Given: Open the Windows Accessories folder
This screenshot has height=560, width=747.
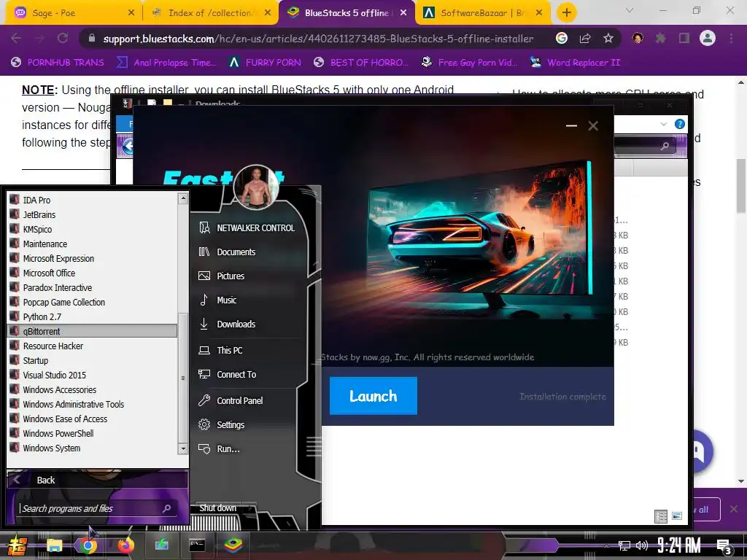Looking at the screenshot, I should (92, 389).
